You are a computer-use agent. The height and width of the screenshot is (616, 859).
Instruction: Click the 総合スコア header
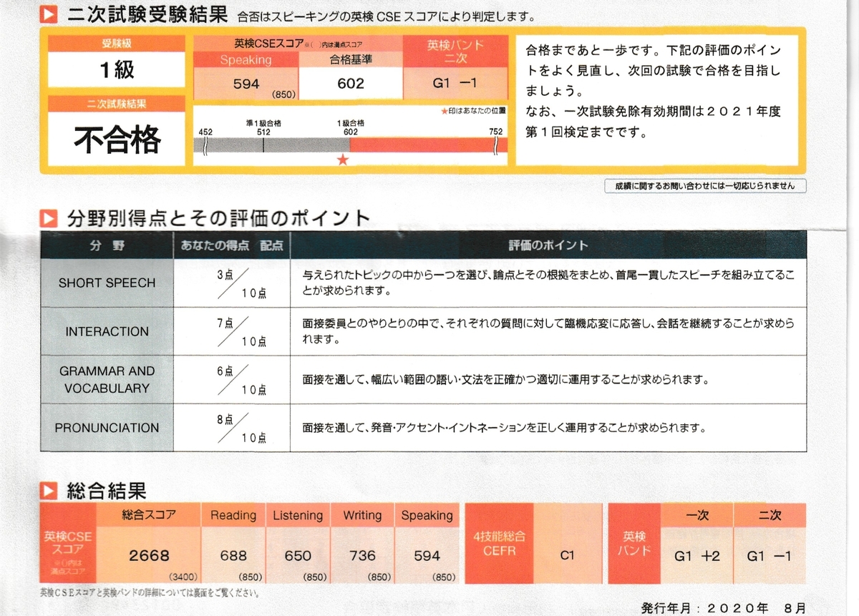click(149, 515)
